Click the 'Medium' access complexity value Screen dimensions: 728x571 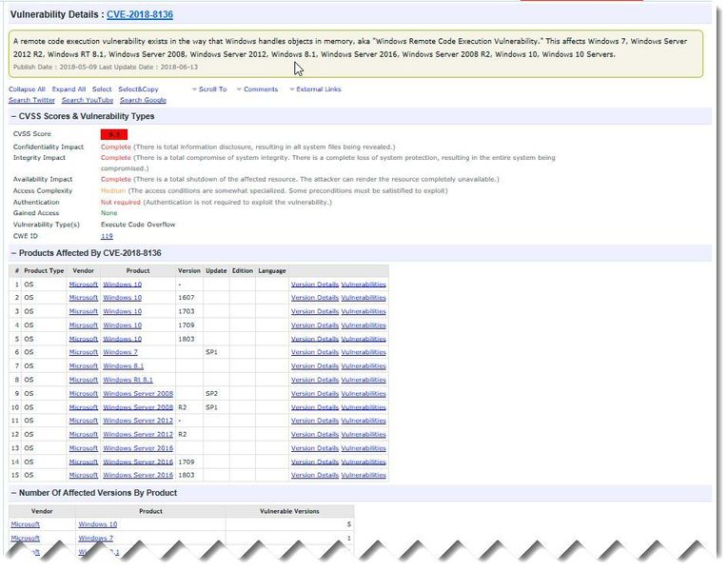tap(113, 190)
